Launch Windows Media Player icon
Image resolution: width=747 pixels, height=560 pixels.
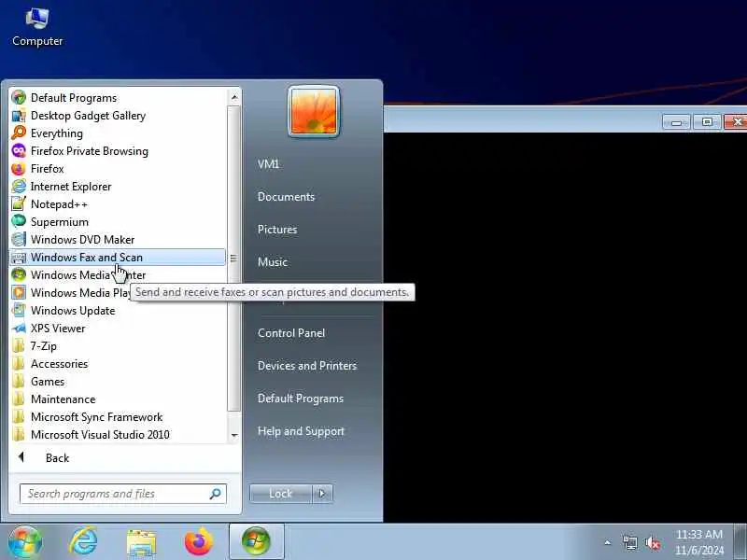click(x=19, y=292)
